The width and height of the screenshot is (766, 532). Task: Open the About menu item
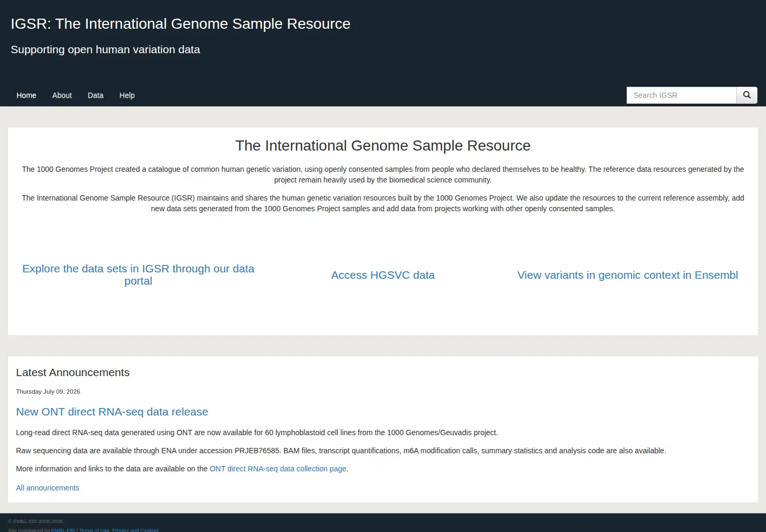click(62, 95)
